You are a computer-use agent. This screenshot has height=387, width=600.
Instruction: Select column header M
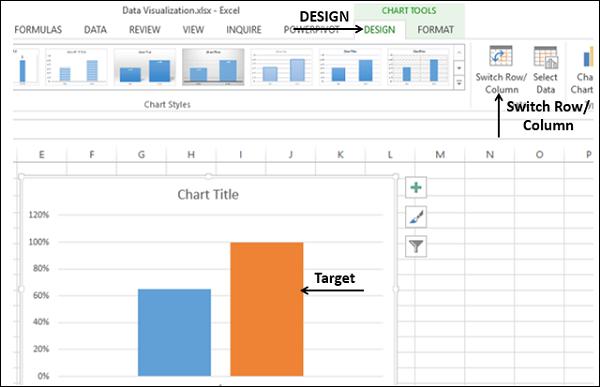pos(440,155)
